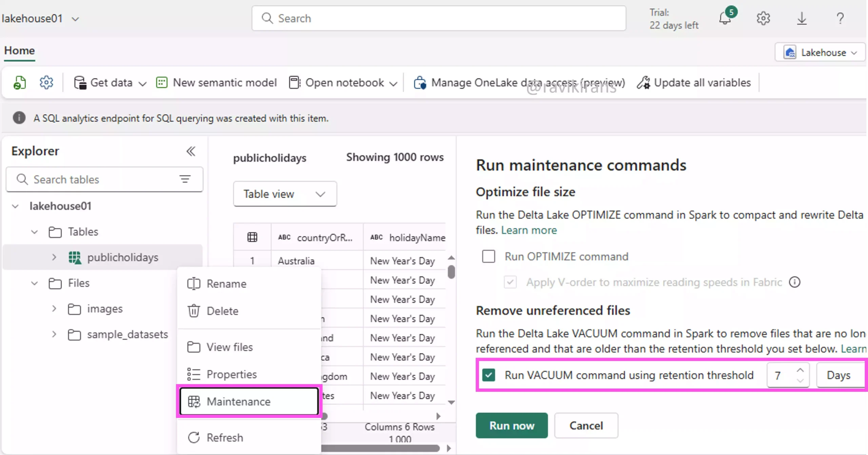Decrease retention threshold with down arrow
868x455 pixels.
[x=800, y=380]
